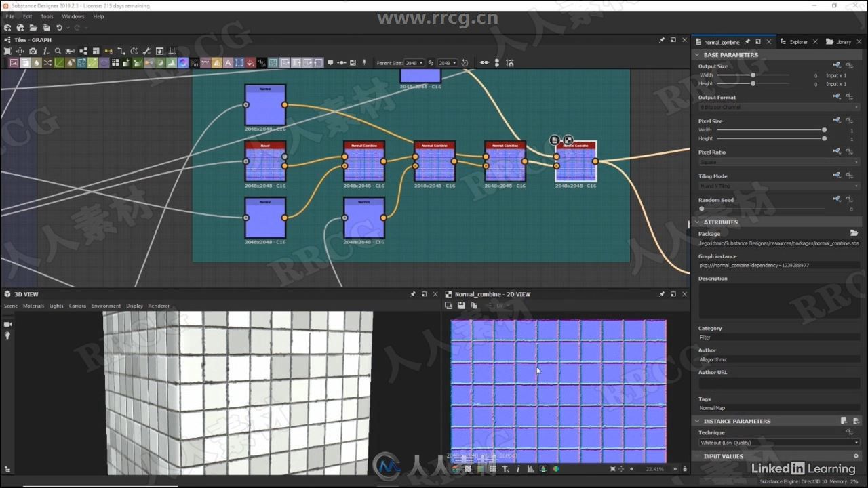This screenshot has height=488, width=868.
Task: Open the Output Format dropdown
Action: (778, 107)
